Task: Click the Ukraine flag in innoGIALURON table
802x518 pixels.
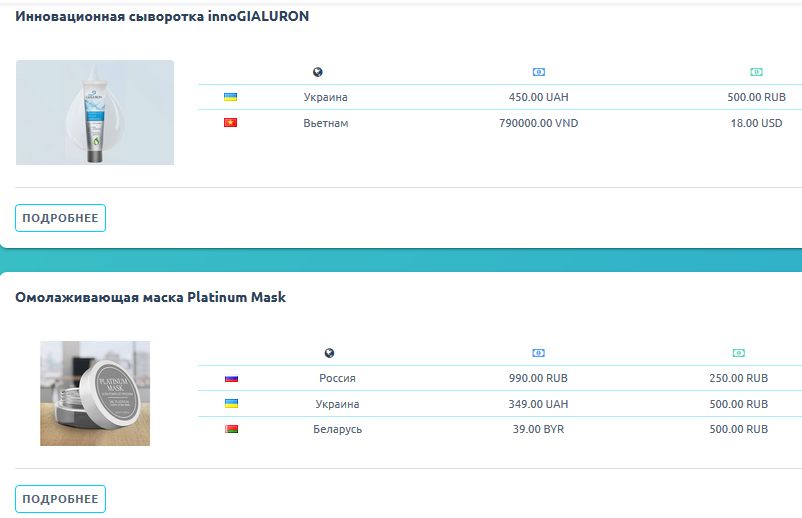Action: pyautogui.click(x=230, y=97)
